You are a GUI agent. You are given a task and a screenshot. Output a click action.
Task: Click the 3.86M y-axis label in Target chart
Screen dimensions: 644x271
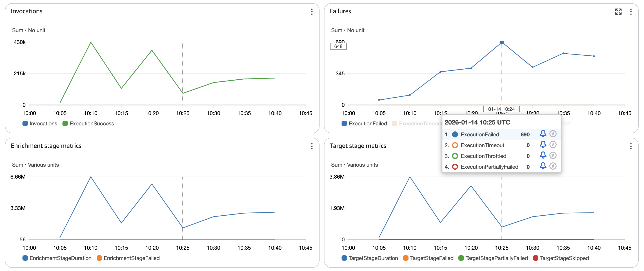337,177
